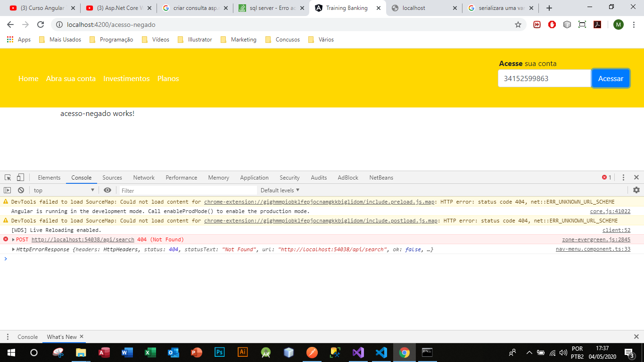This screenshot has height=362, width=644.
Task: Open a new browser tab
Action: [x=549, y=8]
